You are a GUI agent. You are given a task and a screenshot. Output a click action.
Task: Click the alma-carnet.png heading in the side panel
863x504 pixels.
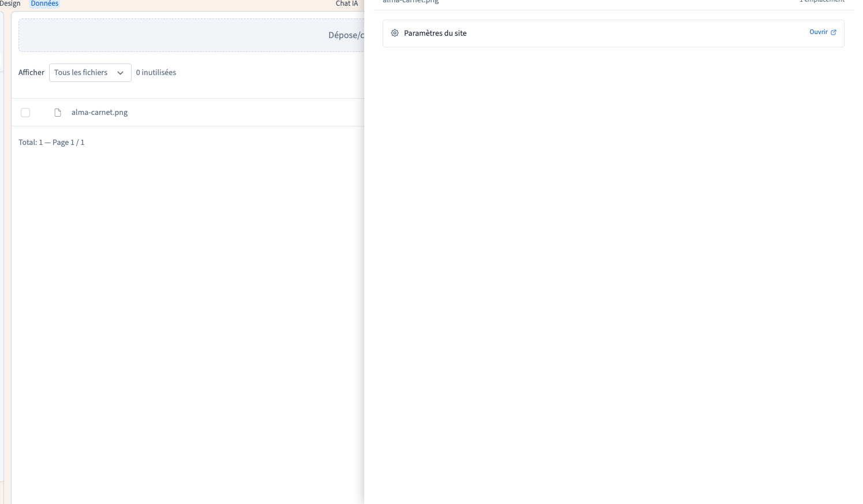410,2
